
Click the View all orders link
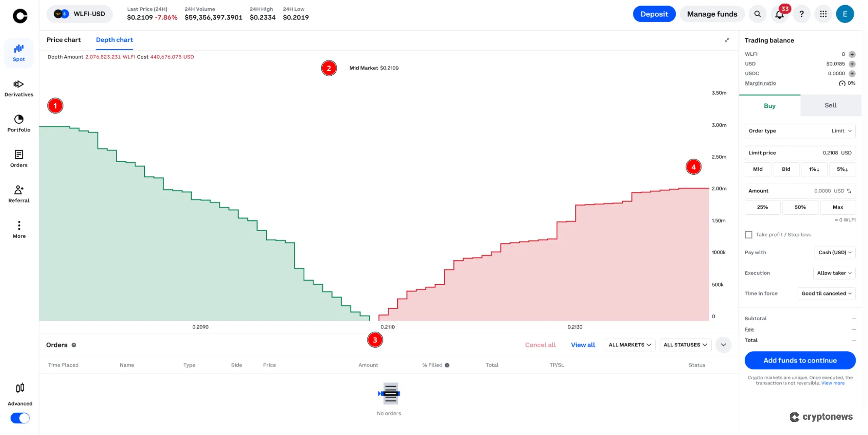(x=583, y=345)
